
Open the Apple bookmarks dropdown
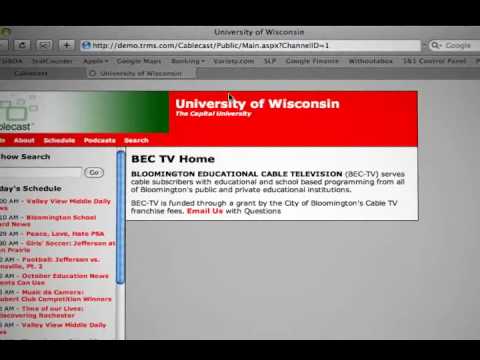click(x=96, y=61)
